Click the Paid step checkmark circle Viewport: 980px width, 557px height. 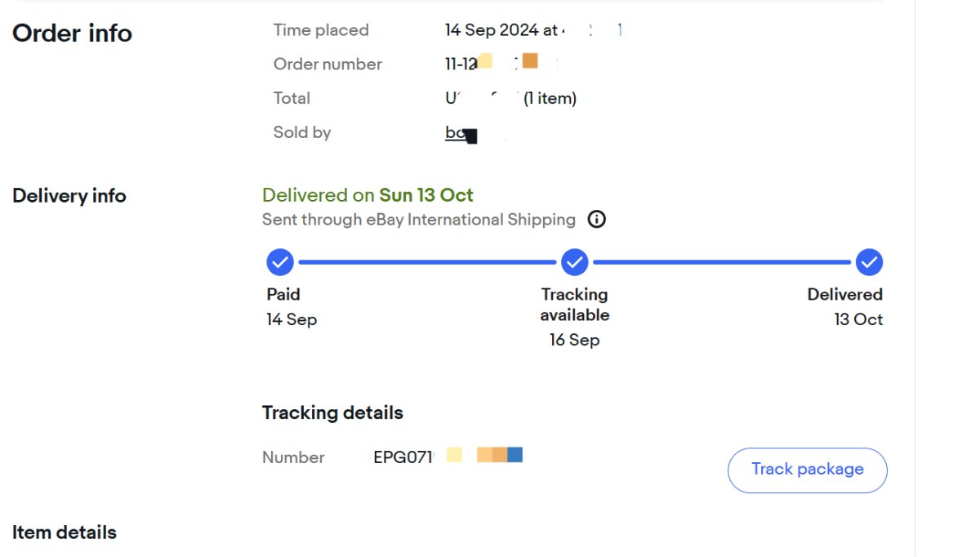(280, 262)
